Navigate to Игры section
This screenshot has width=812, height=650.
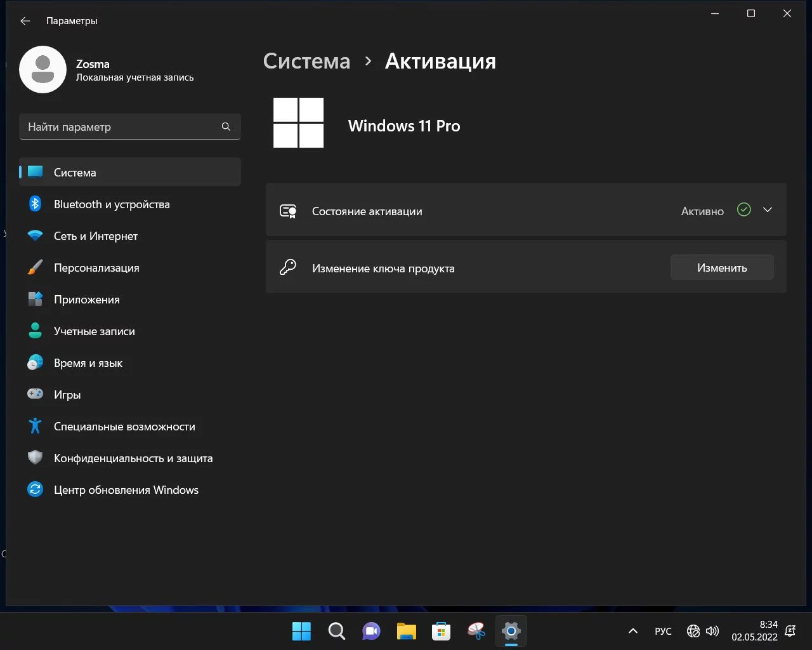(x=67, y=395)
